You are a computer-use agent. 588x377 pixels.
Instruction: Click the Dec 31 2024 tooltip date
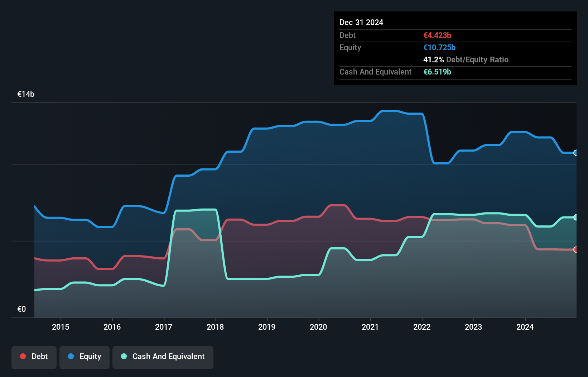pos(361,23)
